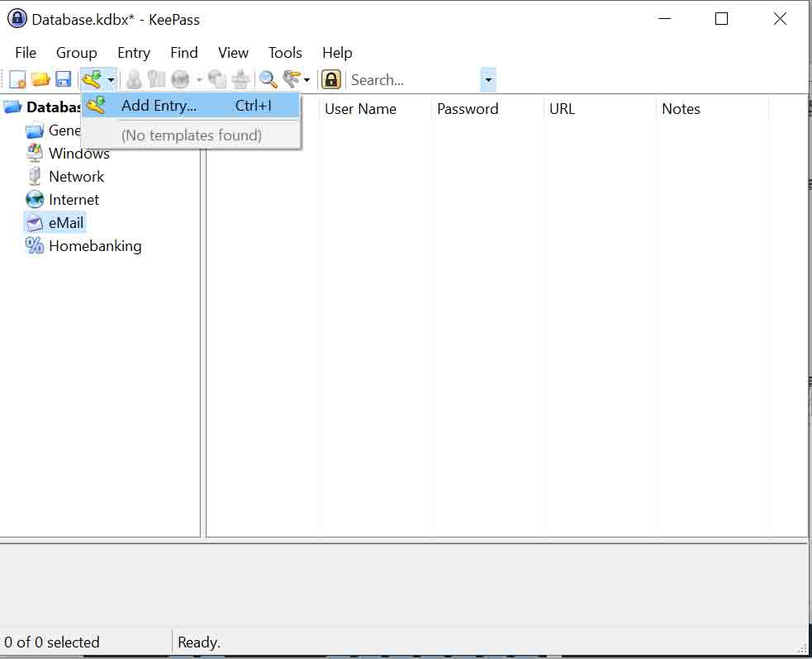This screenshot has width=812, height=659.
Task: Open the File menu
Action: pos(26,53)
